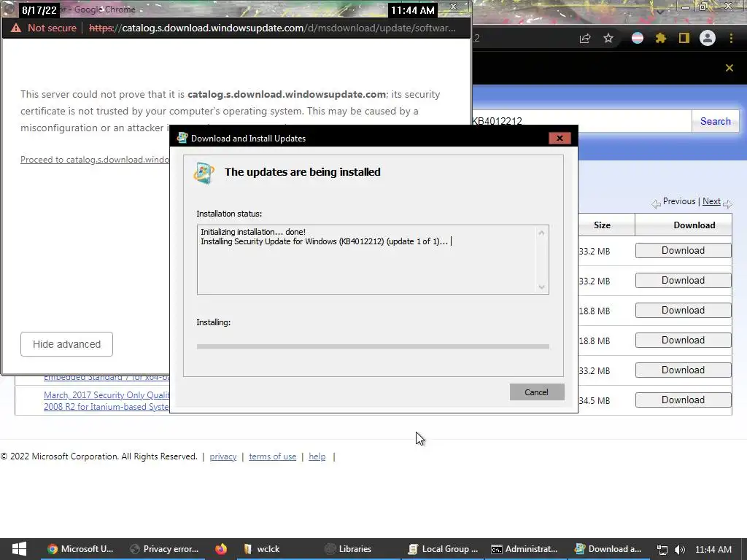Click the popup address bar URL

point(272,28)
